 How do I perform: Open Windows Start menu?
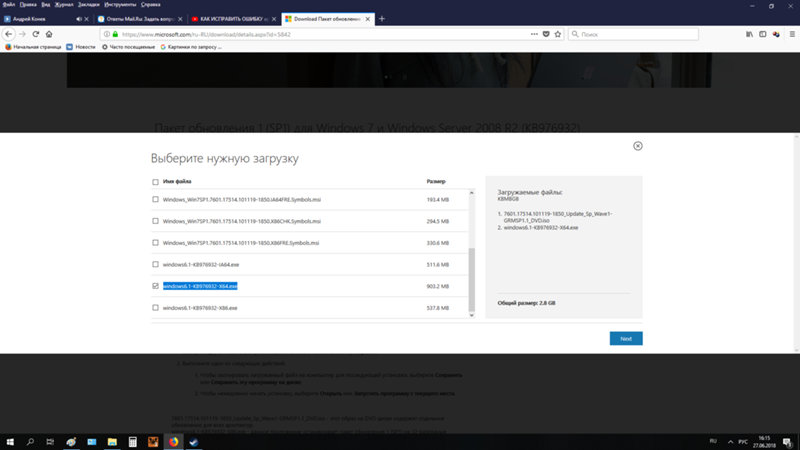(10, 442)
